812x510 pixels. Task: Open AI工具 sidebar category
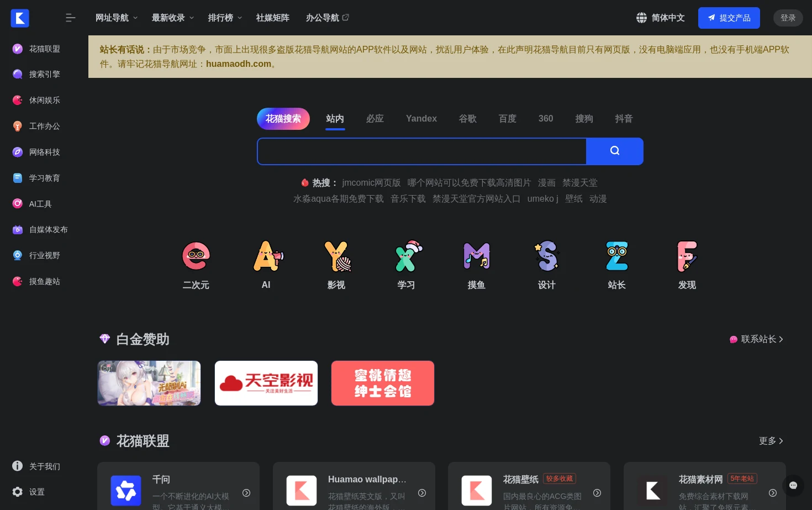pos(32,204)
